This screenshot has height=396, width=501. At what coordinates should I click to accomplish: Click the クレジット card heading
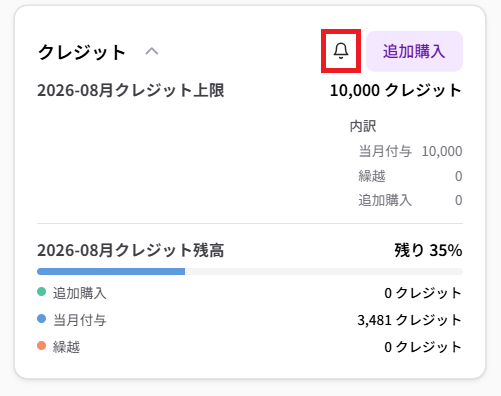[82, 52]
